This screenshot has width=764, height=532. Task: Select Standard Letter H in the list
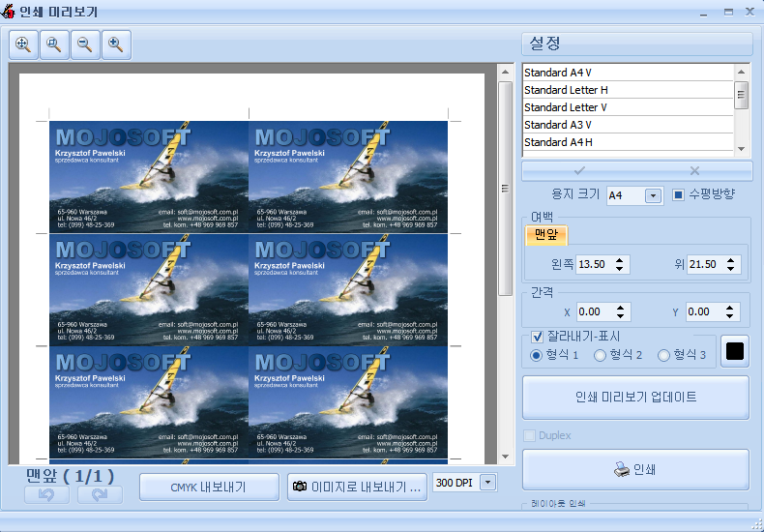click(x=628, y=90)
